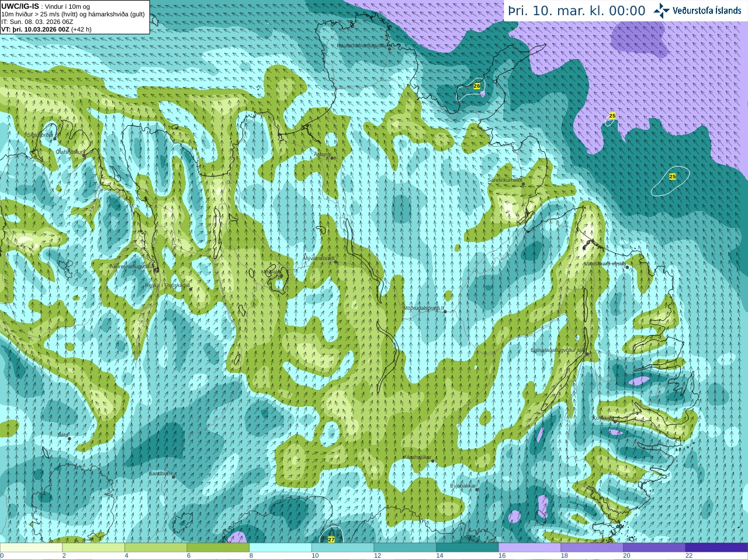748x560 pixels.
Task: Click the 25 gust marker at purple zone edge
Action: tap(612, 116)
